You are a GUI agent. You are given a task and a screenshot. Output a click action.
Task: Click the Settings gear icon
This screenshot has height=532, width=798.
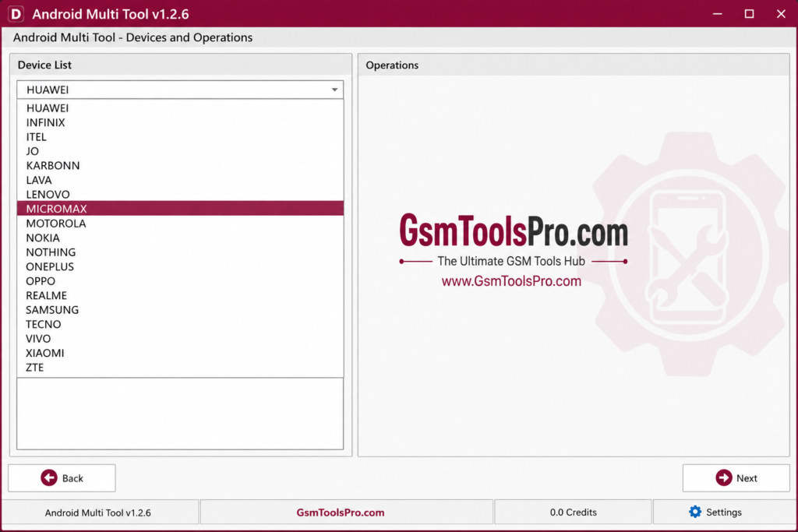694,512
